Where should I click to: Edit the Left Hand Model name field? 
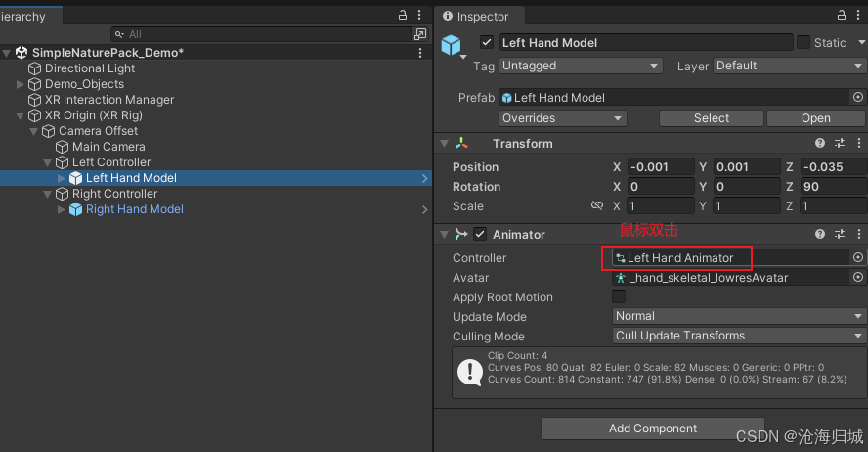click(646, 43)
